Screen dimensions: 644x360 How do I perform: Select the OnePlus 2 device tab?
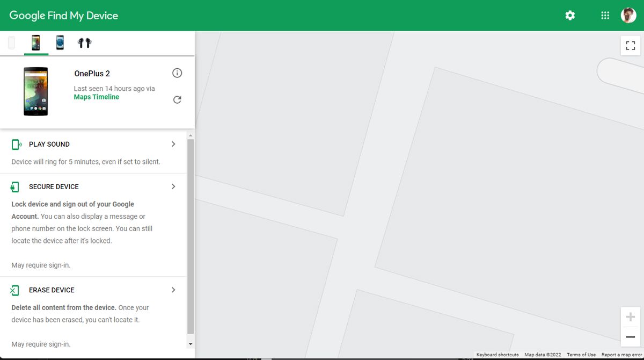[36, 43]
